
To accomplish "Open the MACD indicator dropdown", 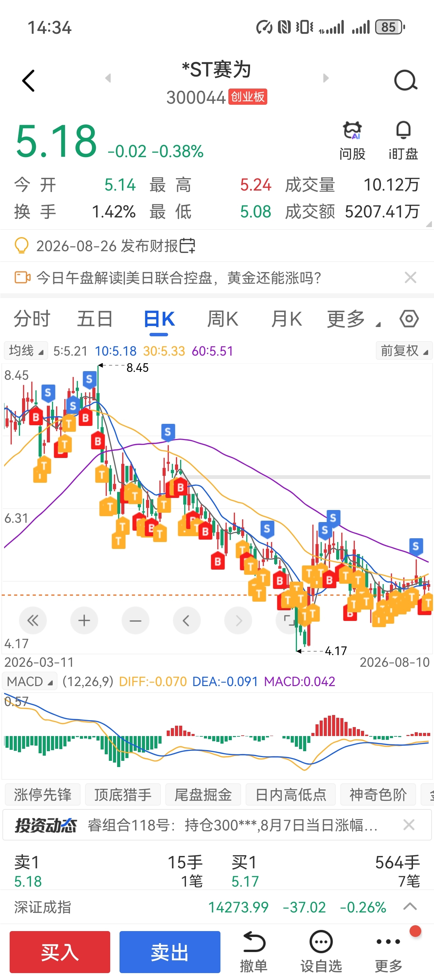I will pyautogui.click(x=30, y=681).
